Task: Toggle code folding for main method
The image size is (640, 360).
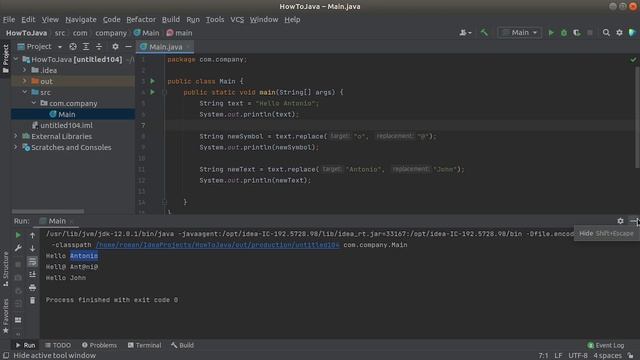Action: pyautogui.click(x=164, y=92)
